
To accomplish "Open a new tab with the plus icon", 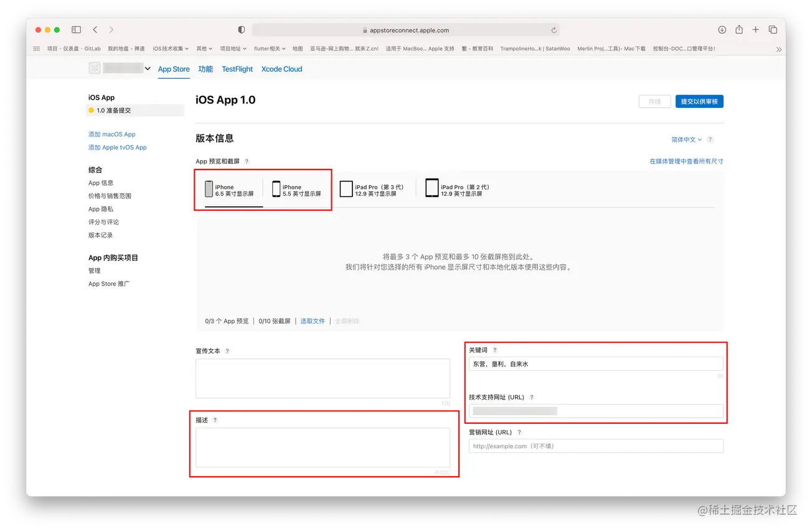I will (755, 29).
